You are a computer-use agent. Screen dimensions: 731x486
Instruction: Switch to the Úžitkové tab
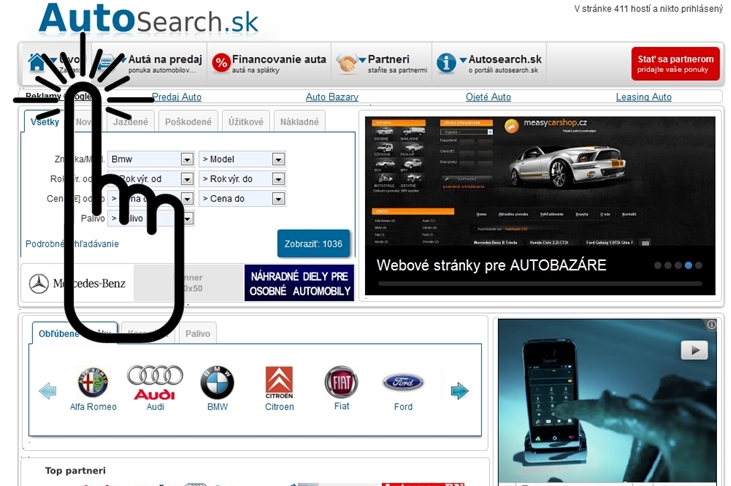point(246,122)
